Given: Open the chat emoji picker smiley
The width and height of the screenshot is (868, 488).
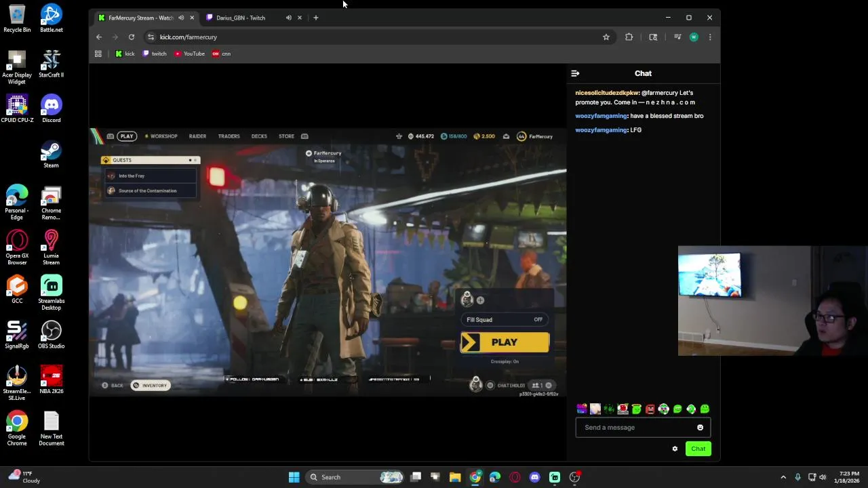Looking at the screenshot, I should [700, 428].
